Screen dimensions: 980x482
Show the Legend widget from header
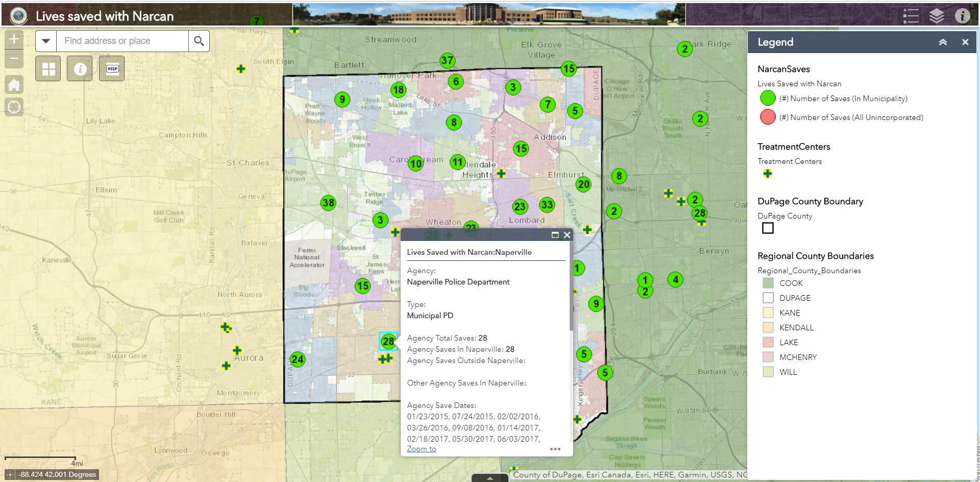pos(911,16)
